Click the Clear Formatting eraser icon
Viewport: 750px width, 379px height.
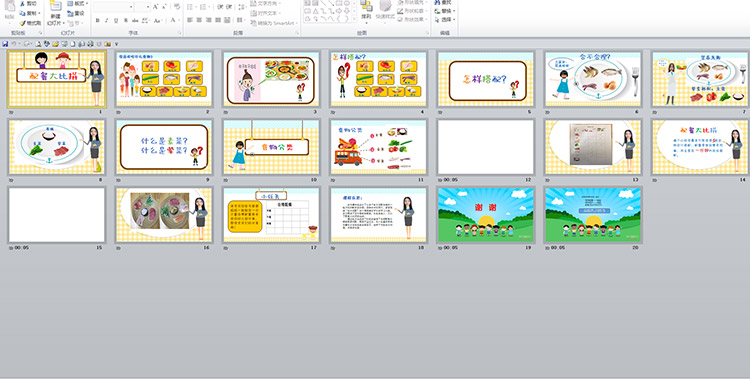177,7
